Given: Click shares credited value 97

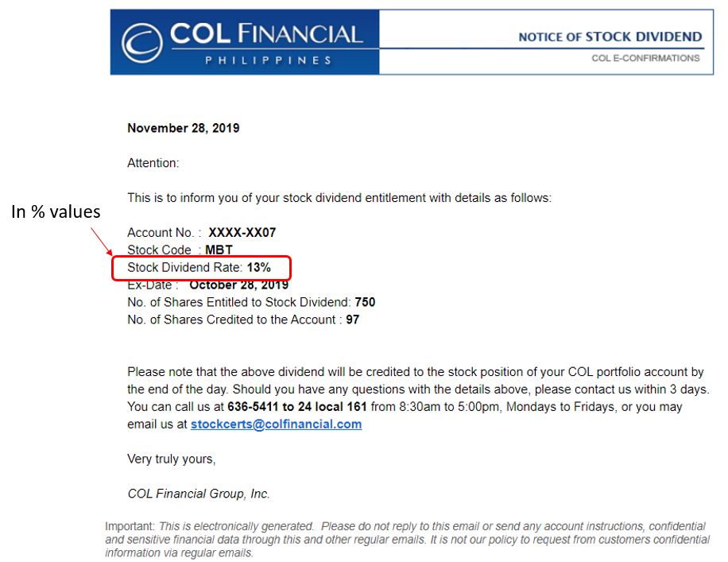Looking at the screenshot, I should coord(352,320).
